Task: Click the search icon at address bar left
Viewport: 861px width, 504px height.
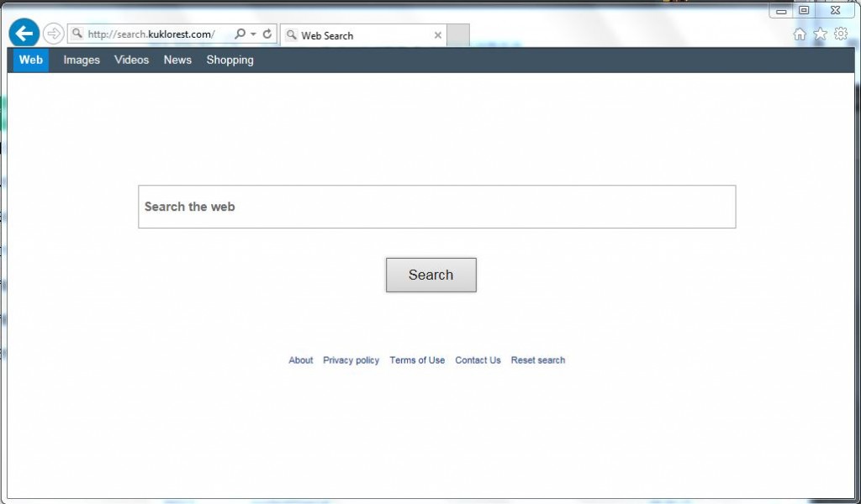Action: tap(77, 34)
